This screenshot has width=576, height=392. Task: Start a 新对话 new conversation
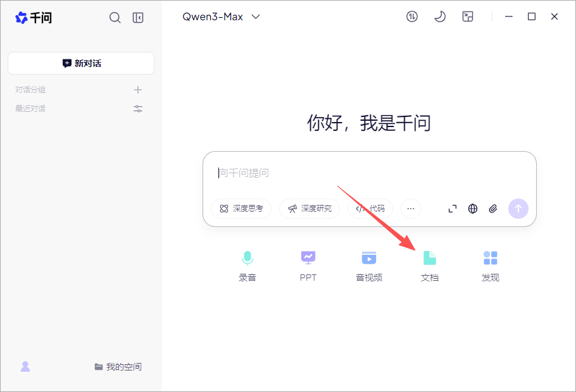click(80, 63)
